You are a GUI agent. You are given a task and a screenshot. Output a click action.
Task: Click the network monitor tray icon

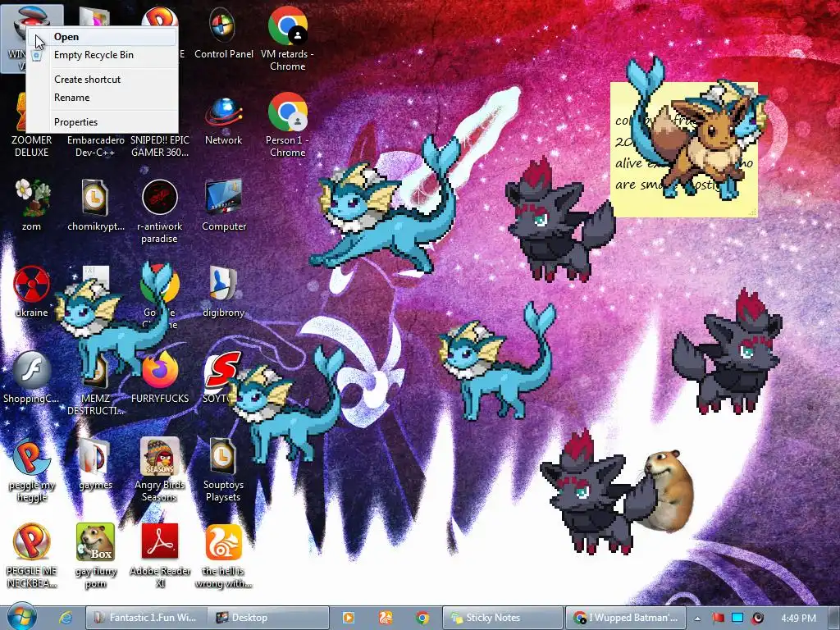737,618
